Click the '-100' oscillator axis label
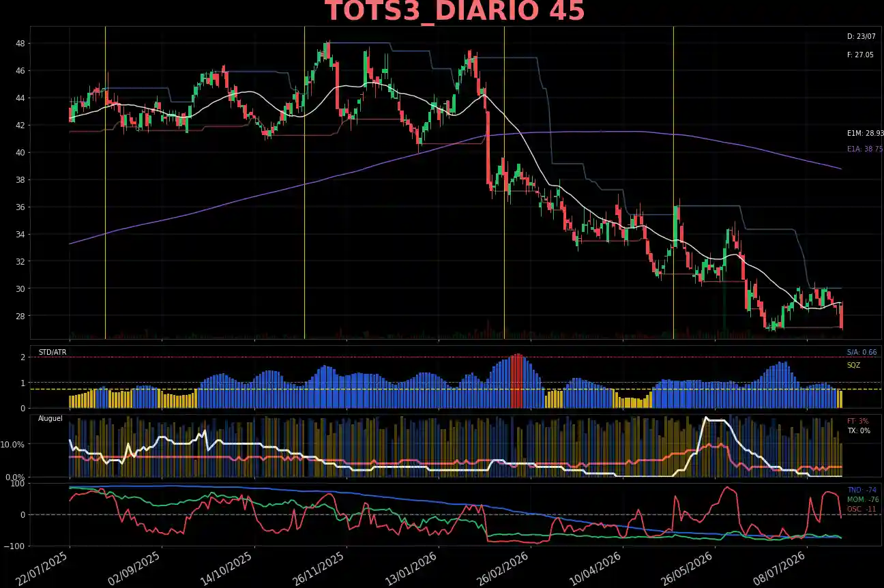The height and width of the screenshot is (588, 884). (14, 546)
